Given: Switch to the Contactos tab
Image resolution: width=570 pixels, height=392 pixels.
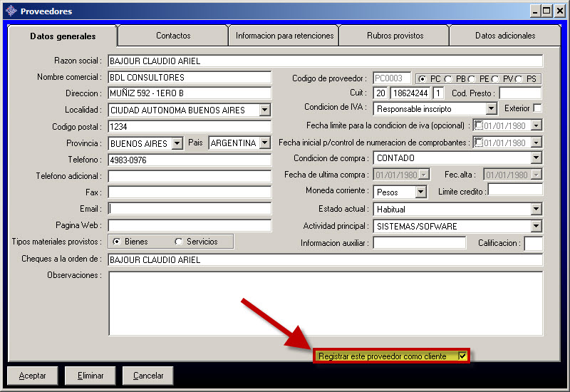Looking at the screenshot, I should (x=173, y=36).
